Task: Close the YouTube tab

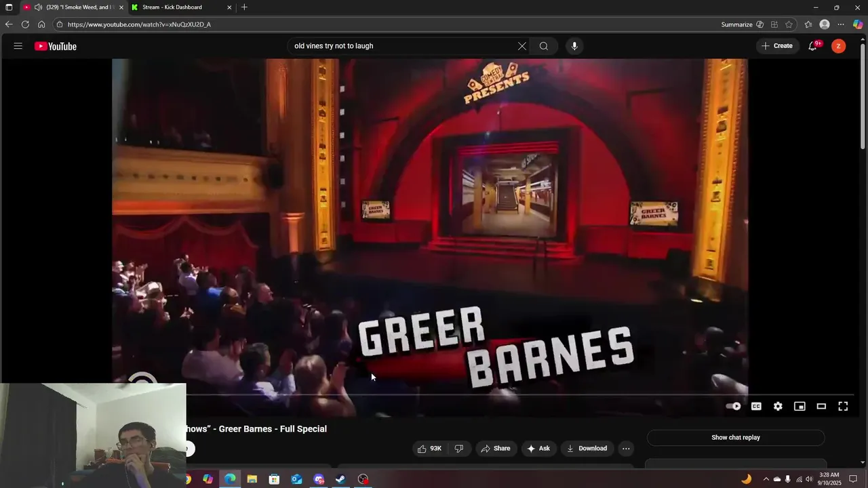Action: (121, 7)
